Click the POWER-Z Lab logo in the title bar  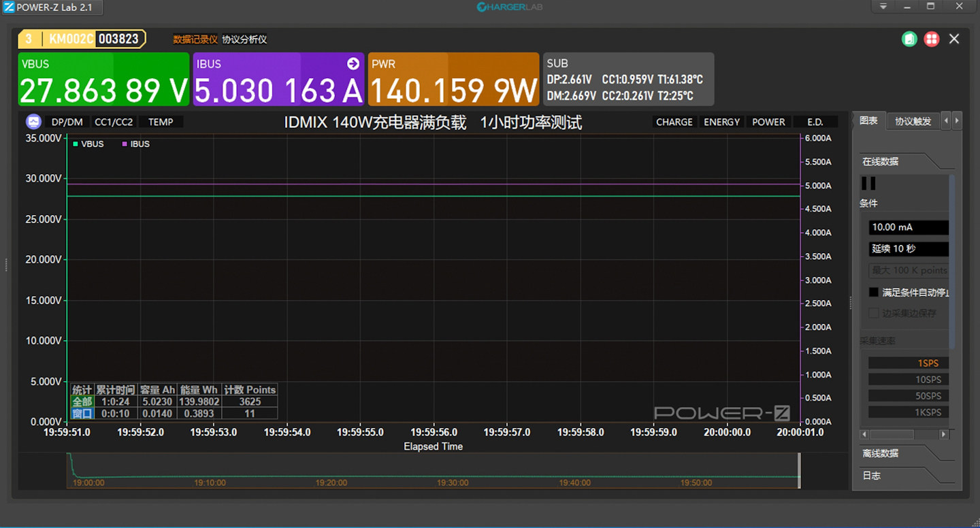[9, 7]
